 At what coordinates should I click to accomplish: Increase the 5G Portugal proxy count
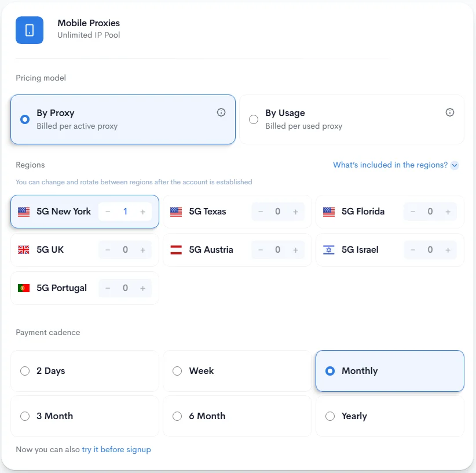(142, 288)
